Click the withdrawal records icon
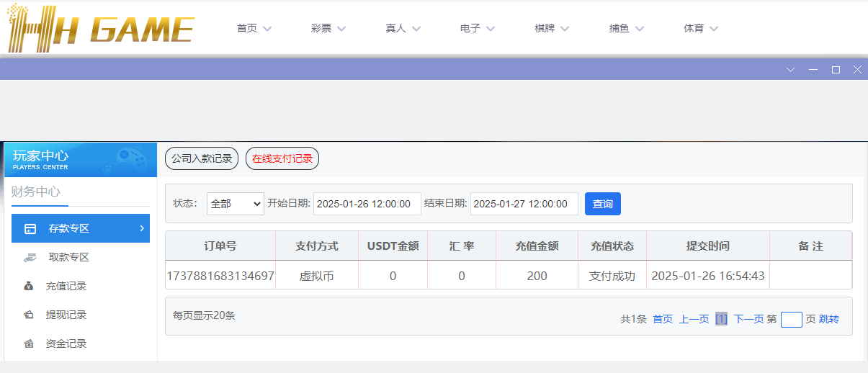 (x=29, y=315)
